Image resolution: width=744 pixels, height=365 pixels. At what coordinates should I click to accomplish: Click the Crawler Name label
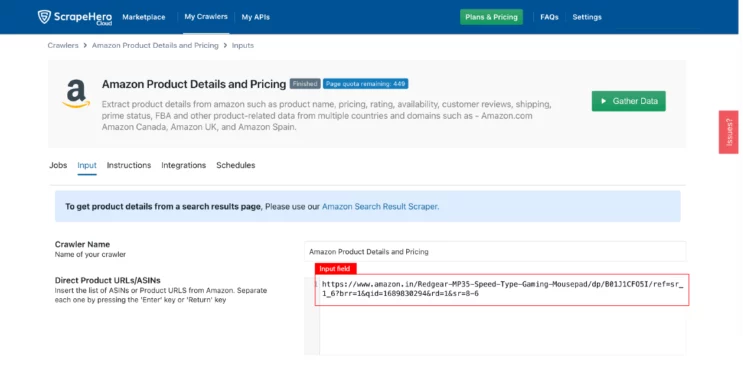pos(82,244)
